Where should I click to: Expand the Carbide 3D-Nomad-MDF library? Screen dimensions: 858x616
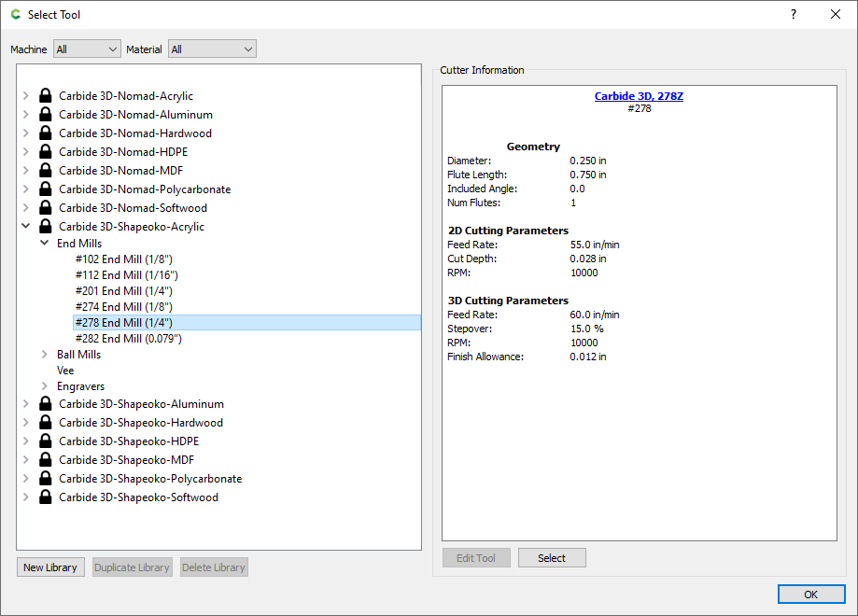26,170
